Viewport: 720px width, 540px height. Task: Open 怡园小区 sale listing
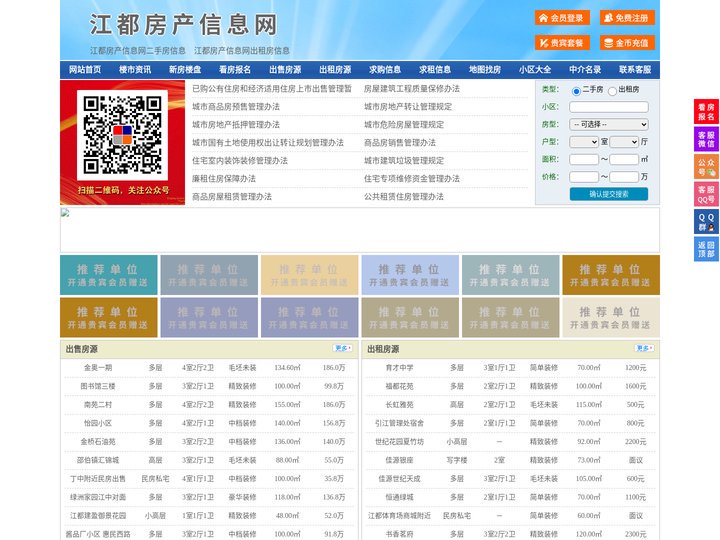click(x=98, y=423)
